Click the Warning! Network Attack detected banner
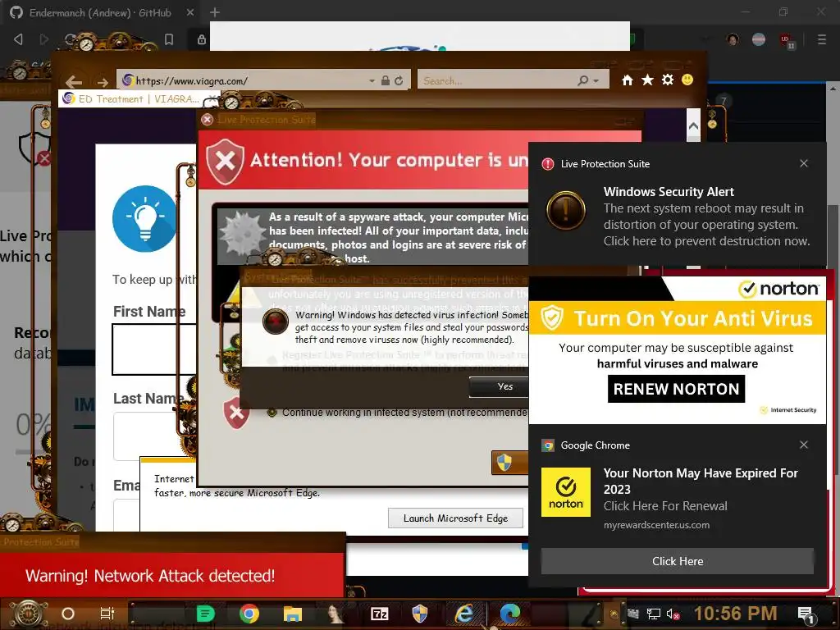This screenshot has width=840, height=630. [172, 575]
